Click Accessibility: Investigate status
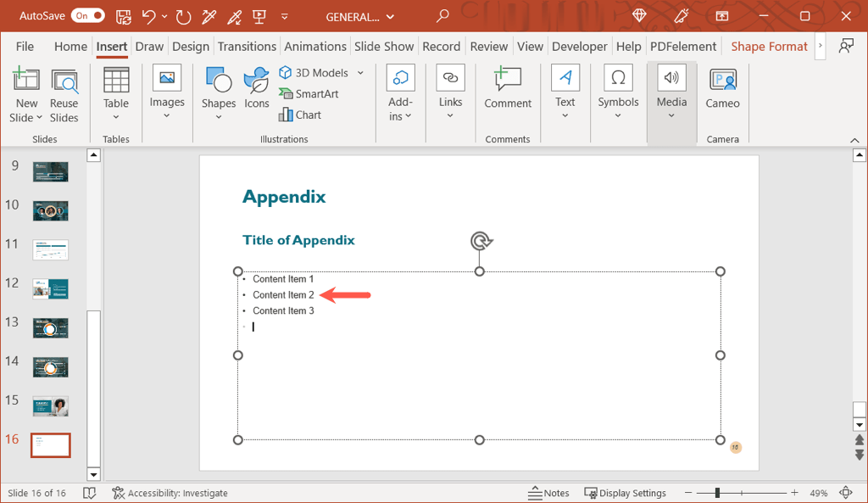The height and width of the screenshot is (503, 868). 170,493
